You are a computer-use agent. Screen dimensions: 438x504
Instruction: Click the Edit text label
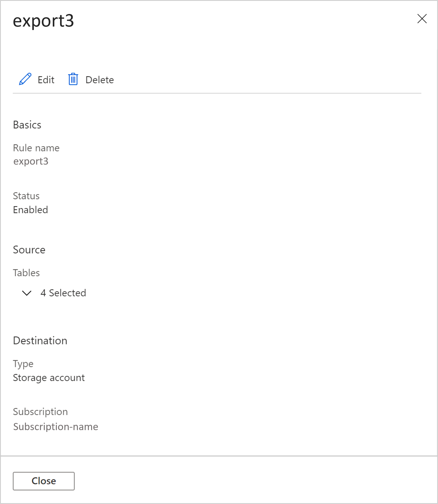(x=46, y=80)
